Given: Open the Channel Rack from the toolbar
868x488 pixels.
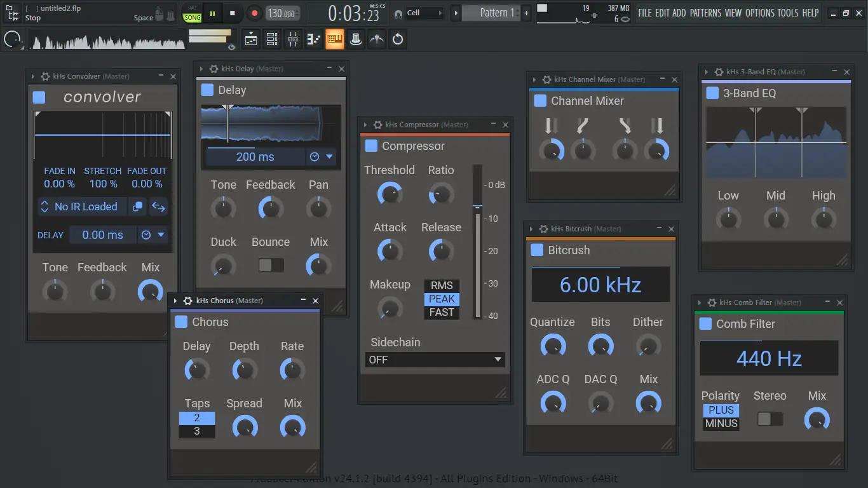Looking at the screenshot, I should [x=272, y=39].
